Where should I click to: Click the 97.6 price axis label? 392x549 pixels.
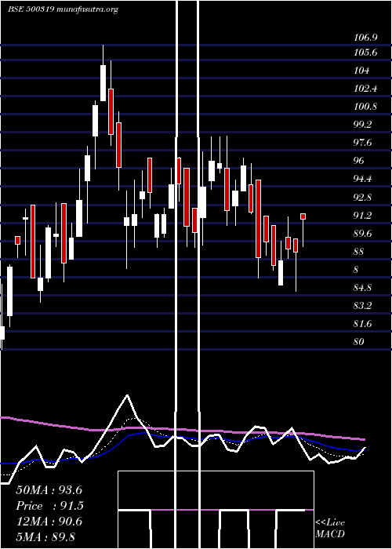click(x=363, y=143)
